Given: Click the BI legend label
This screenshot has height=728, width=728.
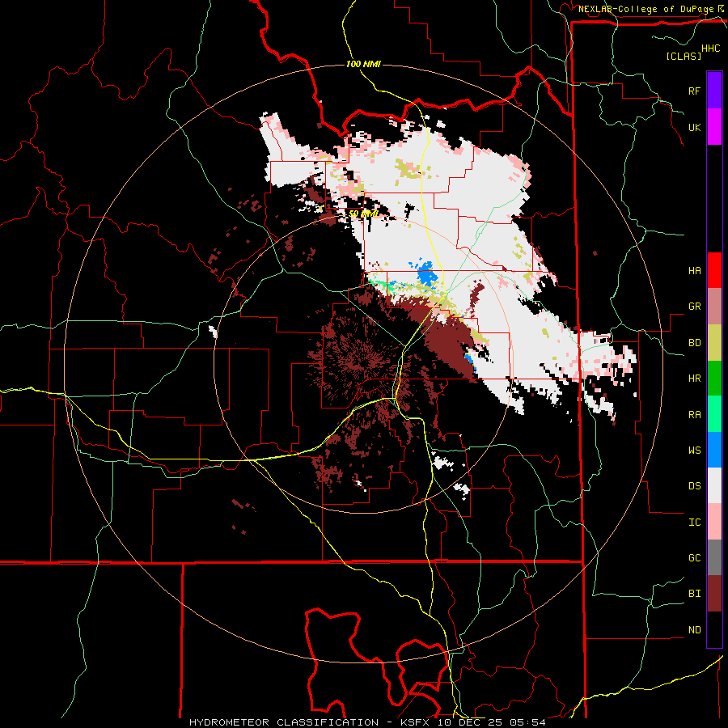Looking at the screenshot, I should coord(694,594).
